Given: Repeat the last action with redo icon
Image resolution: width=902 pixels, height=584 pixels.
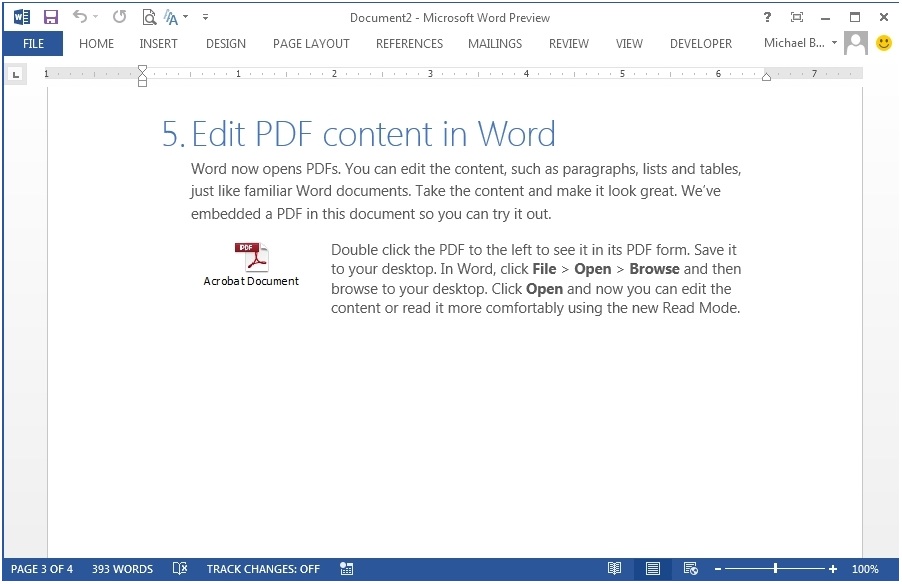Looking at the screenshot, I should click(x=120, y=17).
